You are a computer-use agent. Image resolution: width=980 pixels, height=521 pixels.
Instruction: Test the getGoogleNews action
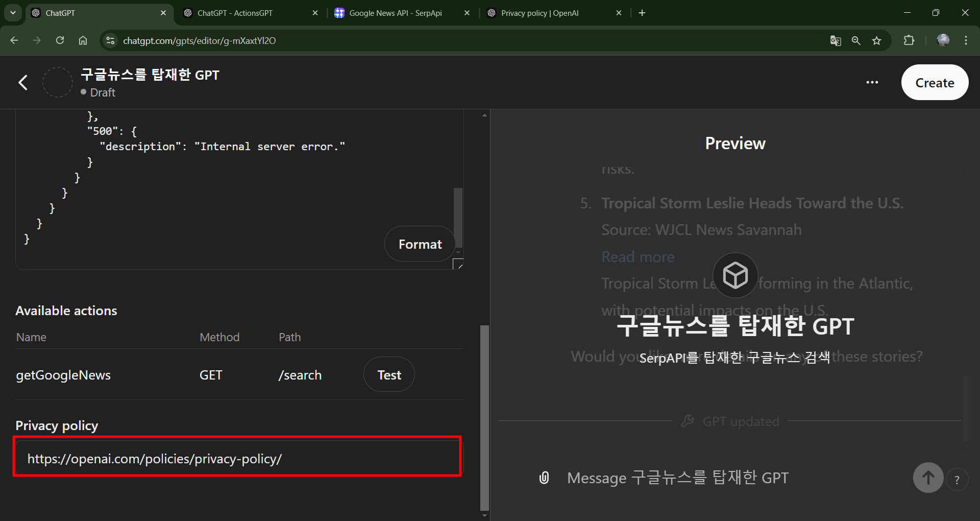(x=389, y=374)
